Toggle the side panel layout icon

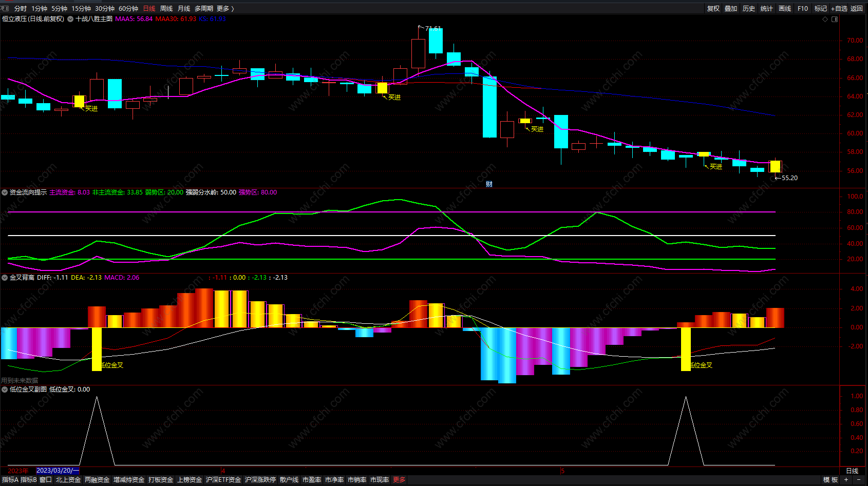[835, 19]
